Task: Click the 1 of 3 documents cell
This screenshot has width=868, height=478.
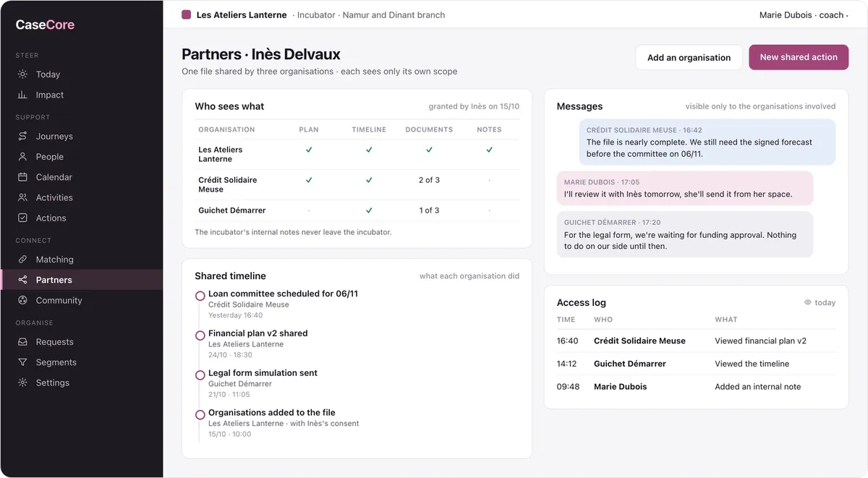Action: point(429,210)
